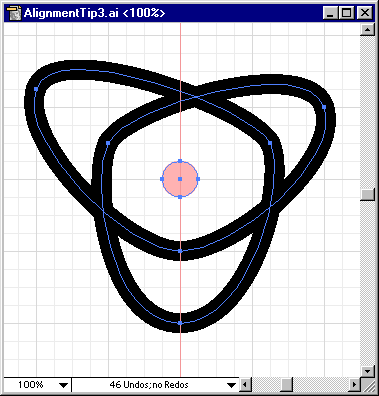Select the upper-left outer anchor point of the knot
379x396 pixels.
36,89
